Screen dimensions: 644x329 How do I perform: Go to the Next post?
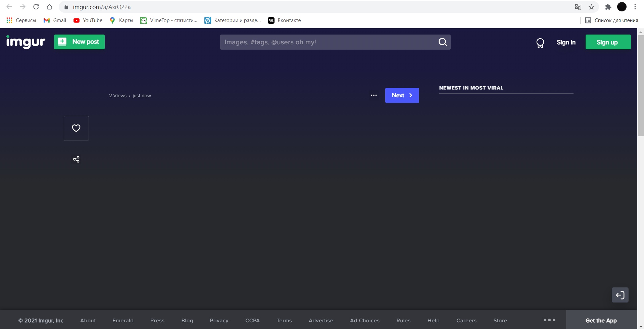pos(402,96)
